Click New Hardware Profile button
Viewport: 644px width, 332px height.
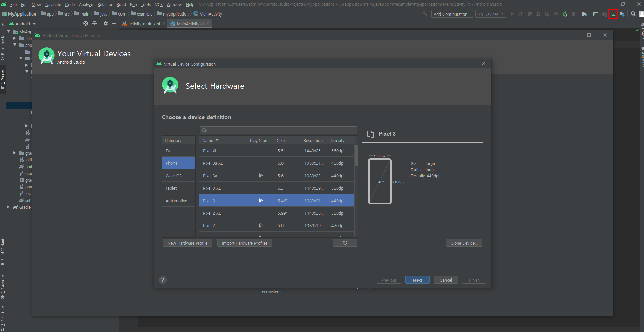pyautogui.click(x=187, y=243)
